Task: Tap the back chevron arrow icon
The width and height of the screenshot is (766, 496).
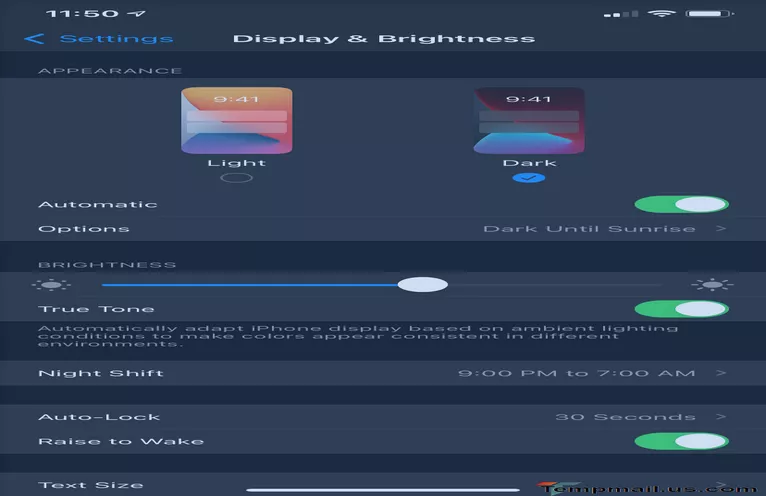Action: click(35, 39)
